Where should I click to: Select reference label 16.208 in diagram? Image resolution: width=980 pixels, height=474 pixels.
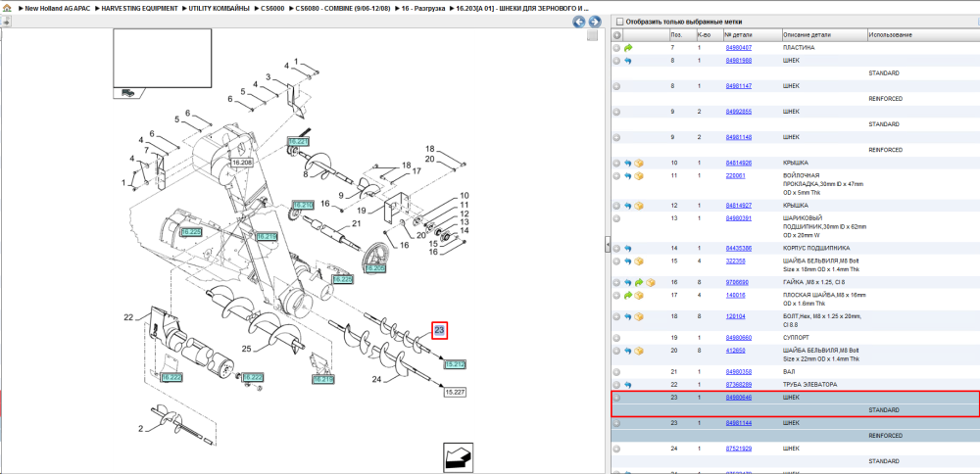pos(242,163)
